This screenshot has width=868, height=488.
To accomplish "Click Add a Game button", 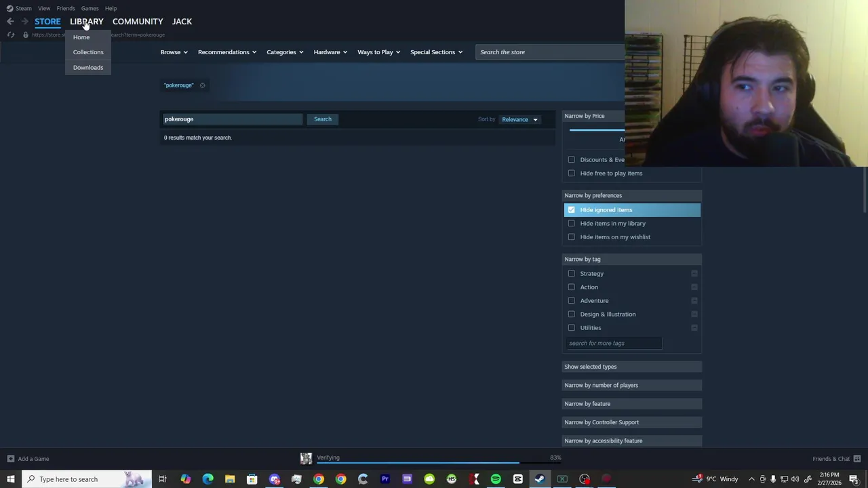I will click(28, 459).
